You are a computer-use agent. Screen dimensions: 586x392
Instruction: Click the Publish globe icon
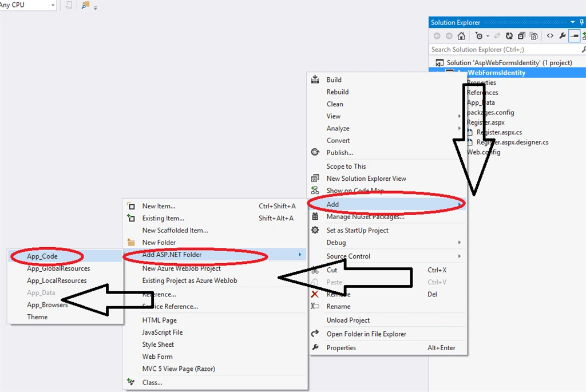(315, 152)
